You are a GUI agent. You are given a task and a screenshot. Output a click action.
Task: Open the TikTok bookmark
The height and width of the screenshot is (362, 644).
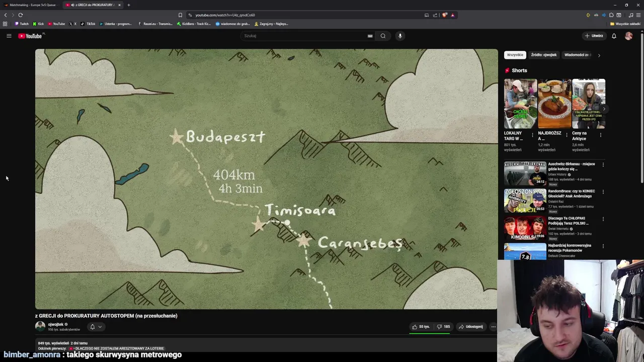tap(88, 24)
